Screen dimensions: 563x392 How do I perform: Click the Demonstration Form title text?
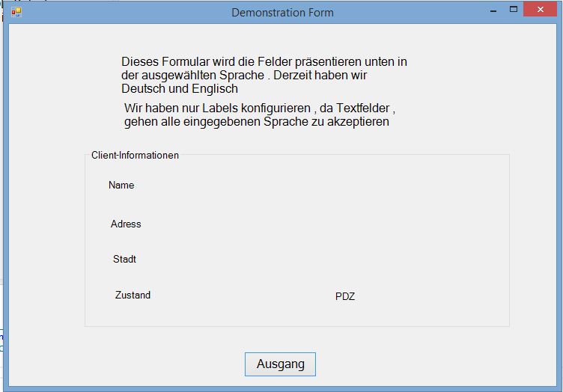[x=282, y=13]
